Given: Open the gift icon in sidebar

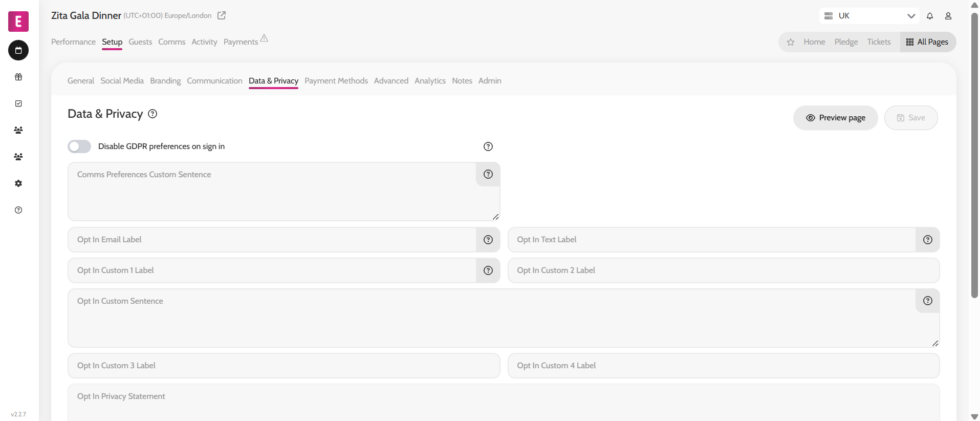Looking at the screenshot, I should click(18, 77).
